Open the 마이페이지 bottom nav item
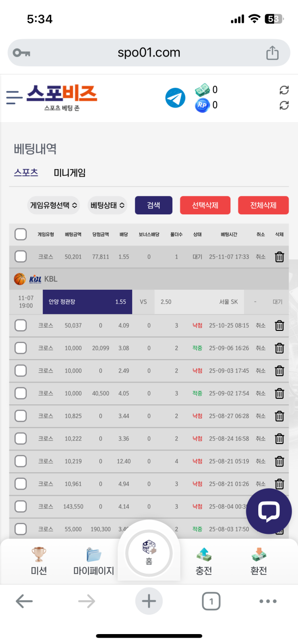This screenshot has width=298, height=644. point(94,561)
